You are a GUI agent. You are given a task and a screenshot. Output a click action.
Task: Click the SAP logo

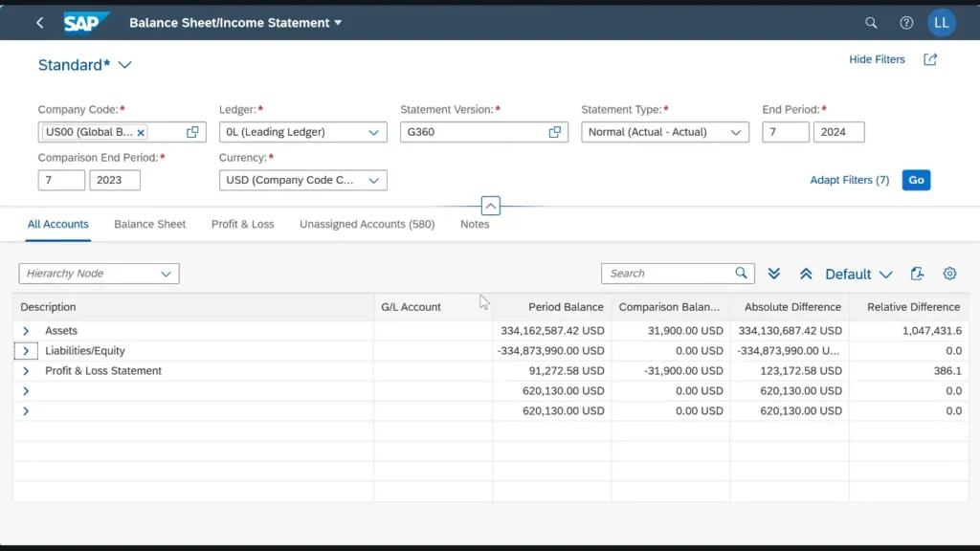86,23
